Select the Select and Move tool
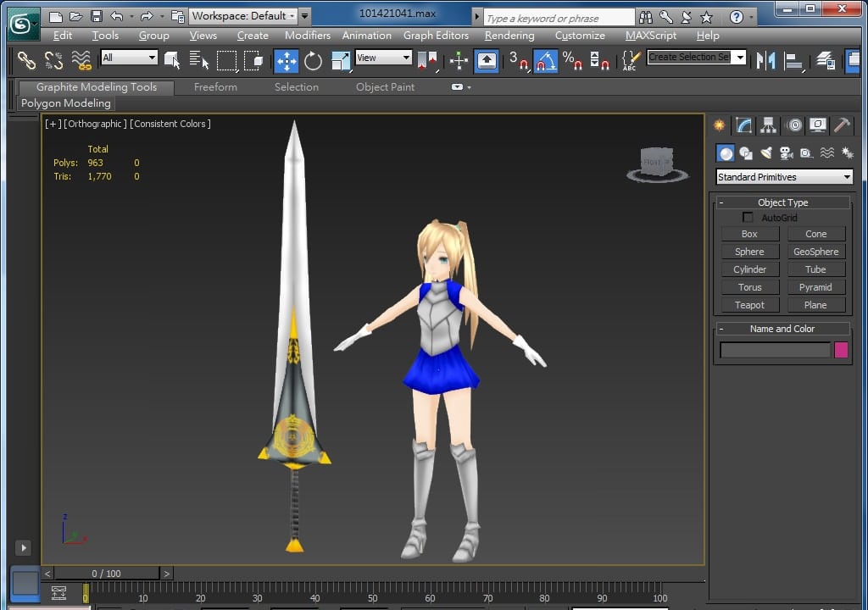Image resolution: width=868 pixels, height=610 pixels. (287, 60)
